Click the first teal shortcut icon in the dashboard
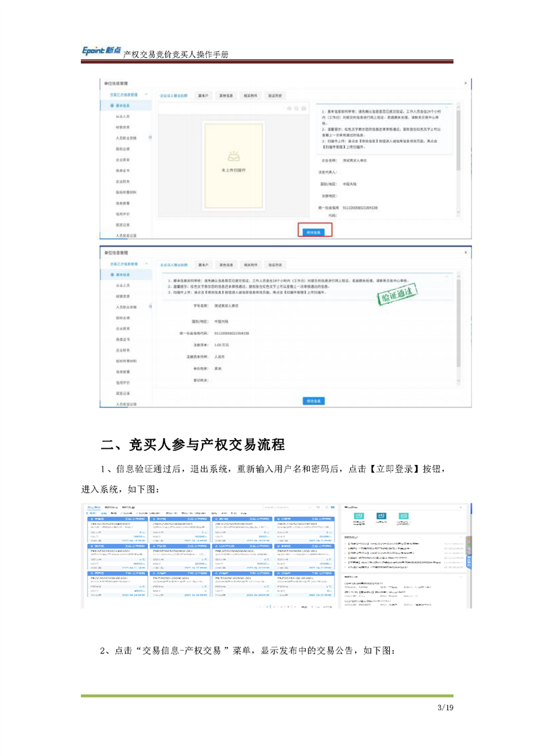Image resolution: width=534 pixels, height=756 pixels. 359,516
